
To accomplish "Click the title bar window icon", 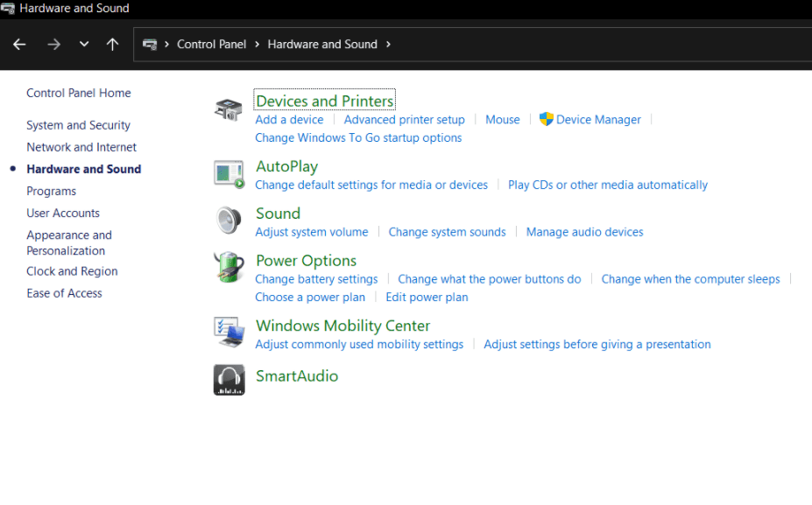I will click(8, 8).
